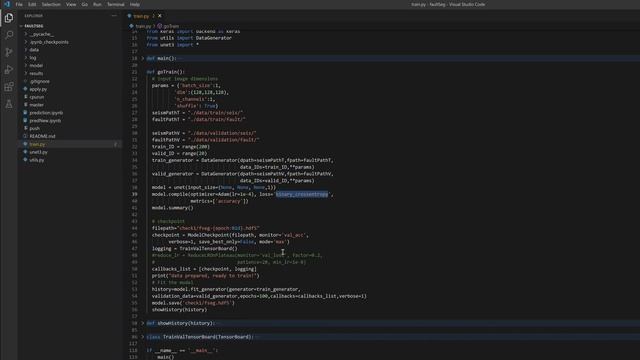Open README.md in the Explorer
Screen dimensions: 640x360
coord(42,136)
